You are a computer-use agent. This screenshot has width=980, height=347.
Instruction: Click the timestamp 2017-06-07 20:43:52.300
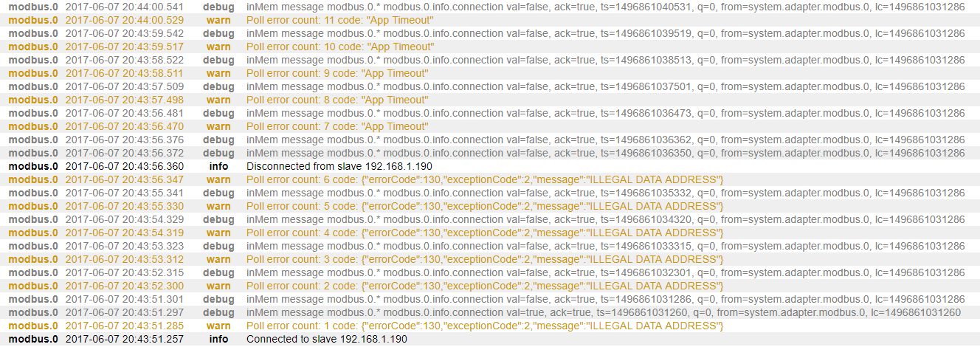125,286
